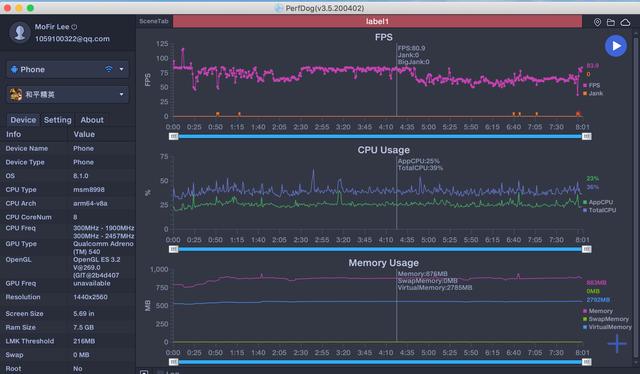Select the Device Name row label
This screenshot has height=374, width=640.
click(x=27, y=148)
